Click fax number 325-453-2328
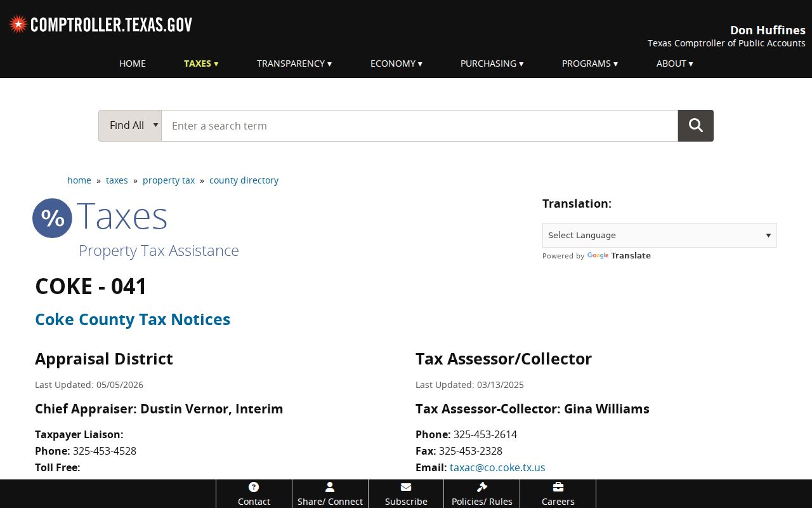The image size is (812, 508). tap(471, 451)
